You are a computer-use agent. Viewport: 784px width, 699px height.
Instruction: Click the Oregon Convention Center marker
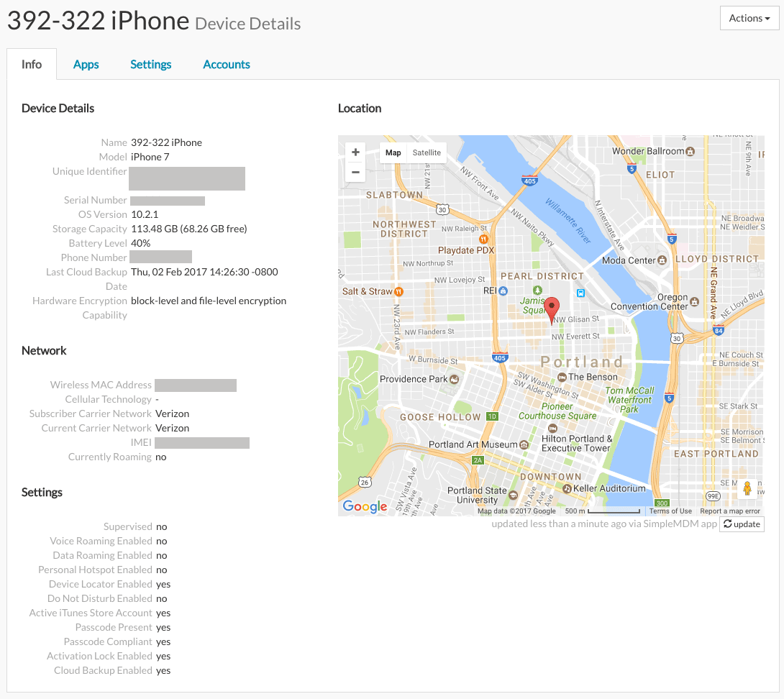[694, 301]
